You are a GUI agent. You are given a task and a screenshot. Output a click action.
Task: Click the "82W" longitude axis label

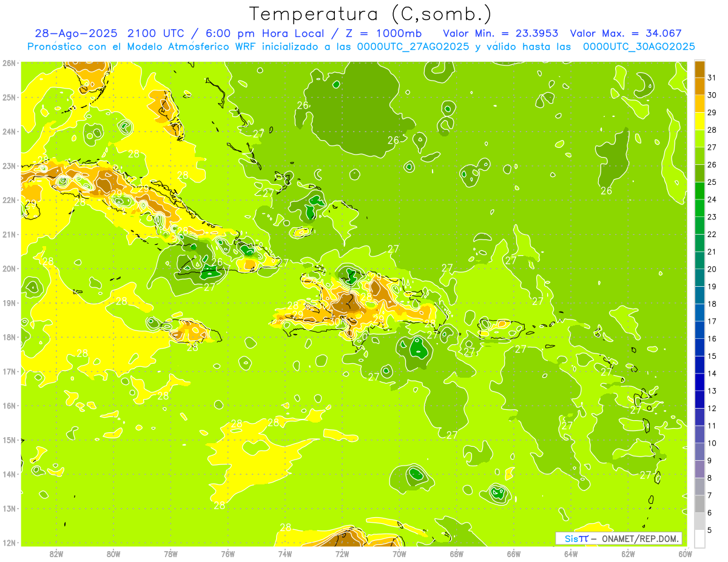[x=56, y=554]
